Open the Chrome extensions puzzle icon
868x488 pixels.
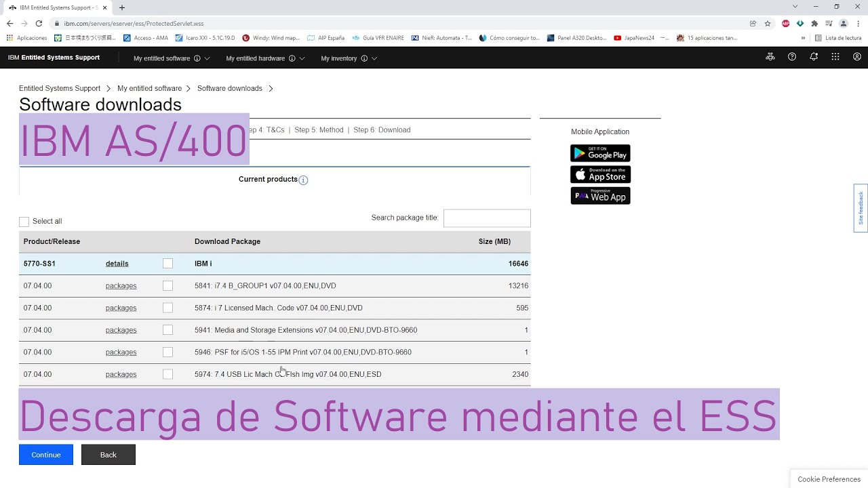(814, 23)
